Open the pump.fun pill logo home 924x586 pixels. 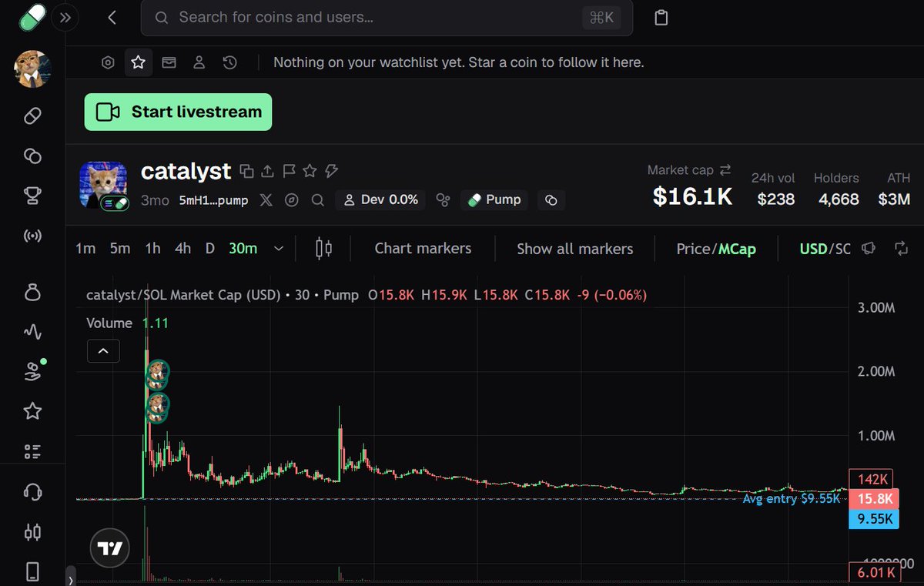(32, 17)
